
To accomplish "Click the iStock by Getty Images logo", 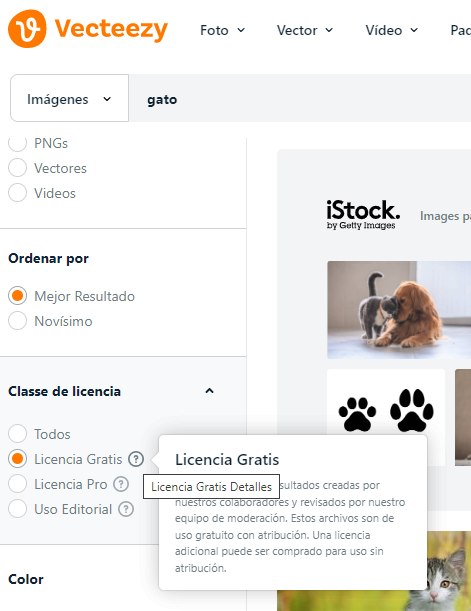I will click(x=363, y=215).
